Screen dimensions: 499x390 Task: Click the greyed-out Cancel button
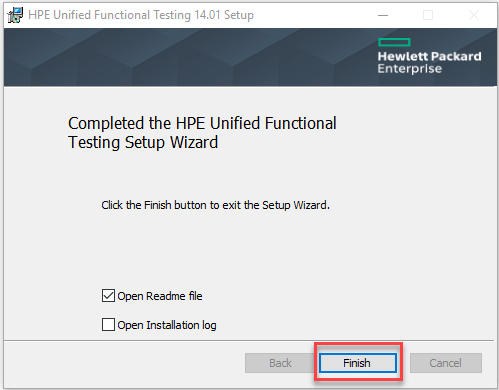point(446,363)
